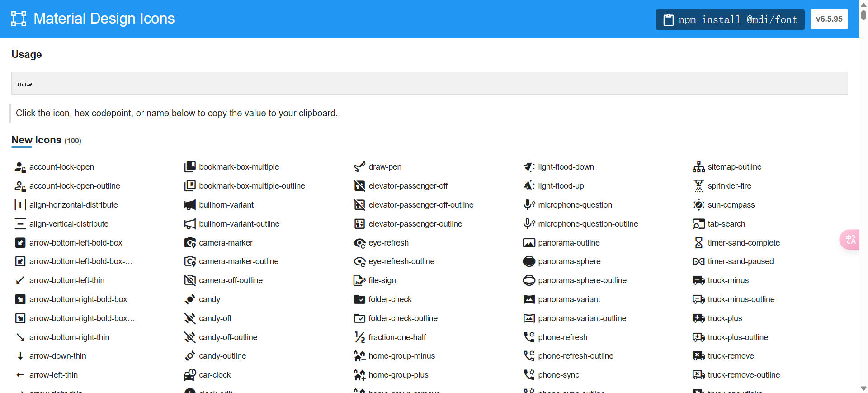Viewport: 868px width, 393px height.
Task: Click the microphone-question icon
Action: click(529, 205)
